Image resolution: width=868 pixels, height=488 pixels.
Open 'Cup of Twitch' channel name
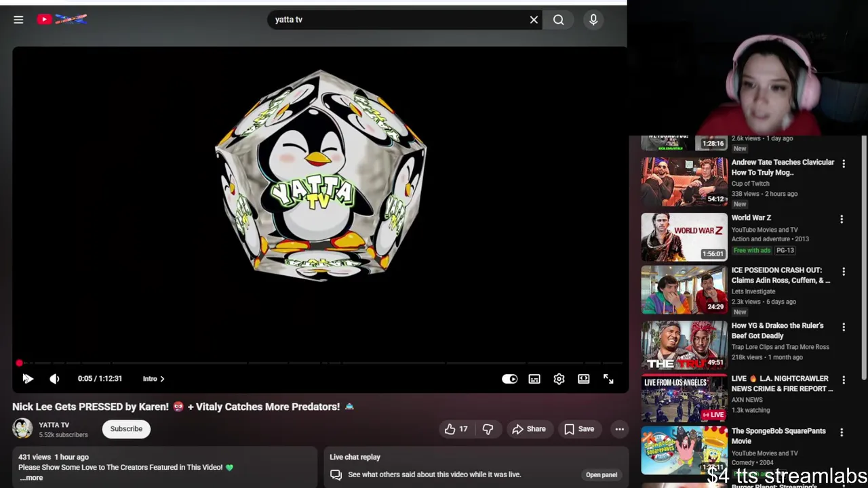751,184
